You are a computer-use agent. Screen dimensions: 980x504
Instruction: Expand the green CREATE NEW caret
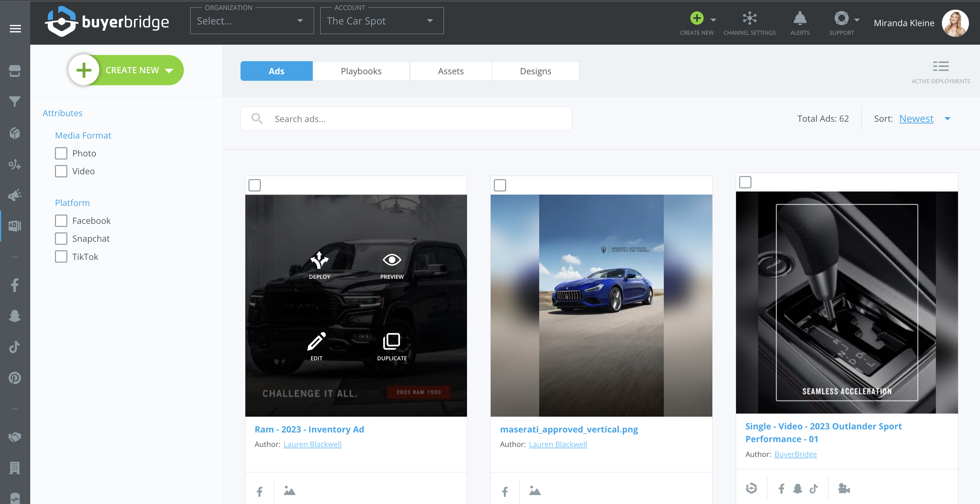(169, 70)
